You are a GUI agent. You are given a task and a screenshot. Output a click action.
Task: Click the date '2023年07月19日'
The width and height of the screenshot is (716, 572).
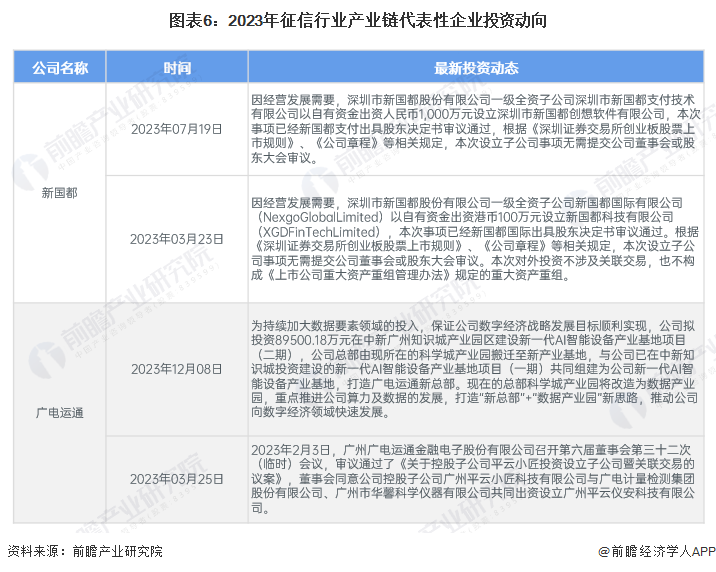pos(177,129)
